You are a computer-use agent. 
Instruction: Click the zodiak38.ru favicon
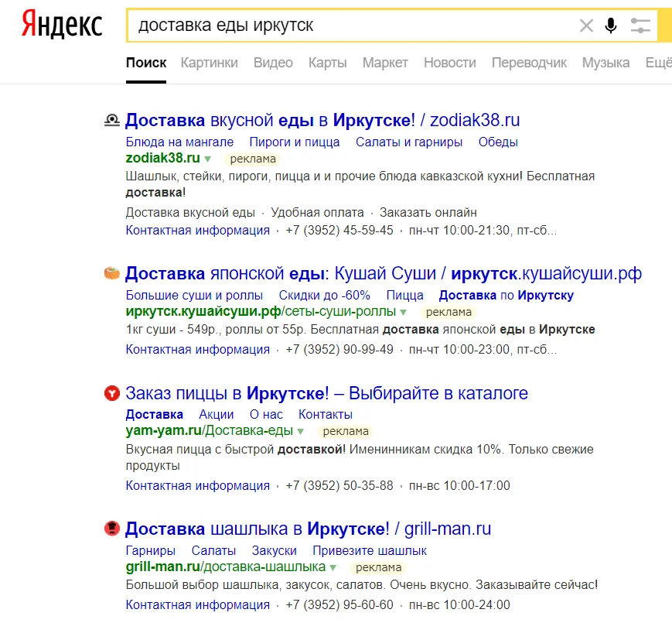[112, 120]
